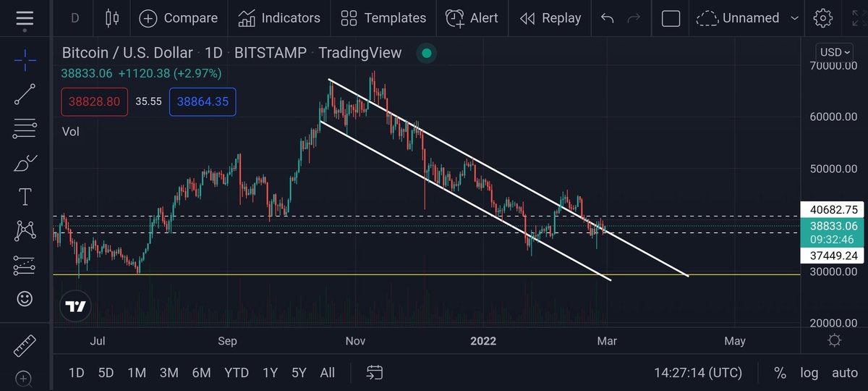This screenshot has width=868, height=391.
Task: Open the Unnamed layout dropdown
Action: point(748,18)
